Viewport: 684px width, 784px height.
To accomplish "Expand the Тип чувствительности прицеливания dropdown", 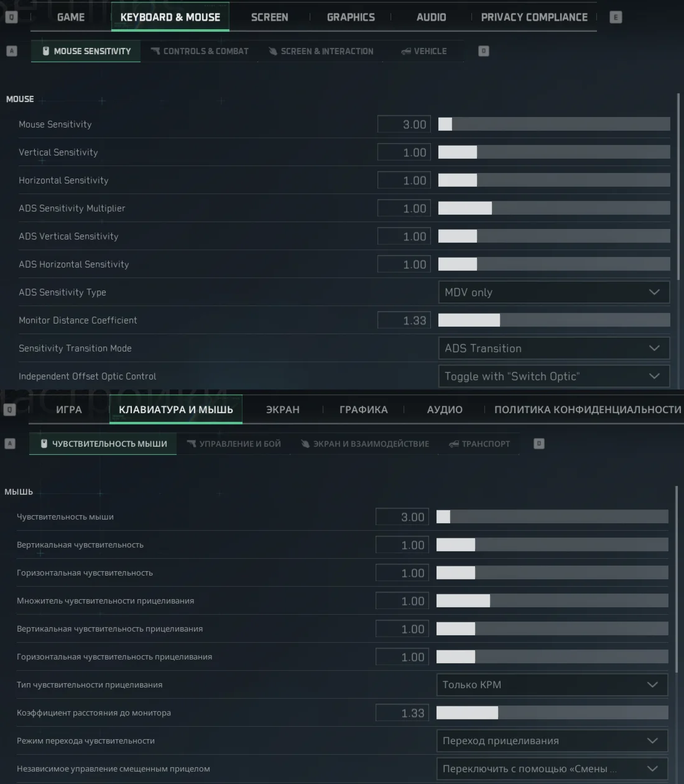I will 552,685.
